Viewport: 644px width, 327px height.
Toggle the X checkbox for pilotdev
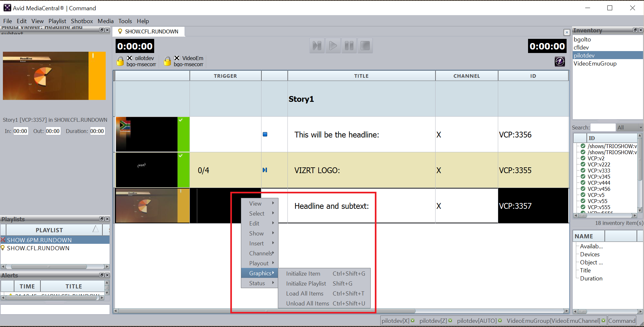(x=130, y=58)
